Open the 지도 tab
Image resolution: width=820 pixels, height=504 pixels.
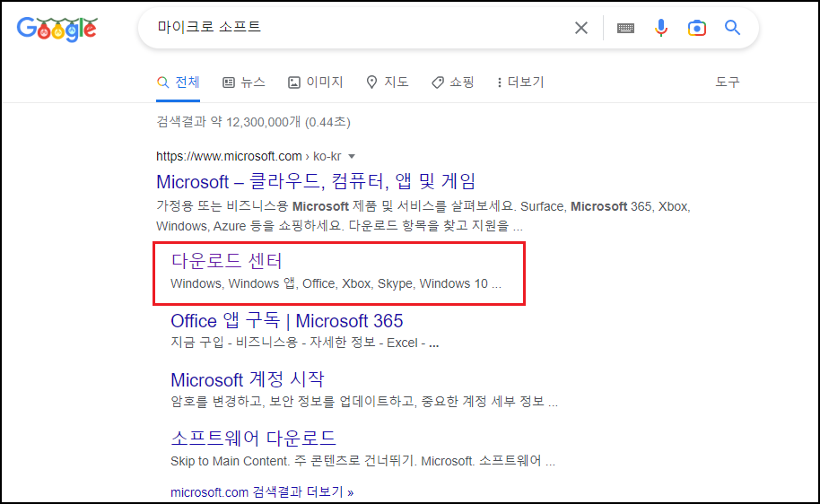(x=388, y=83)
